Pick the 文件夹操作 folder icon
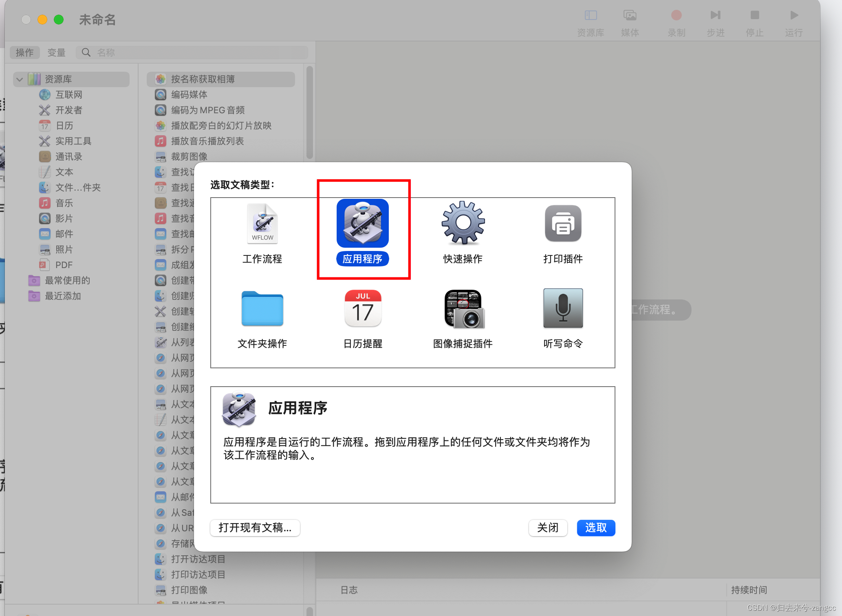Viewport: 842px width, 616px height. point(262,308)
